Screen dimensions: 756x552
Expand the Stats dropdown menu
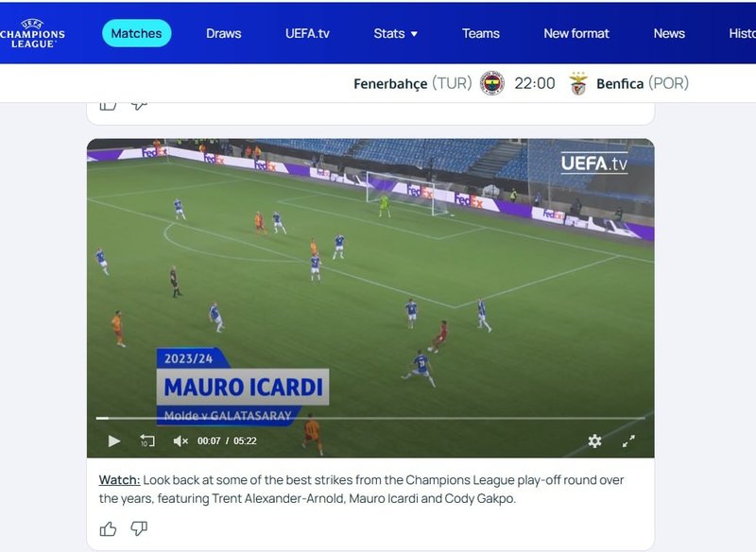pyautogui.click(x=395, y=33)
